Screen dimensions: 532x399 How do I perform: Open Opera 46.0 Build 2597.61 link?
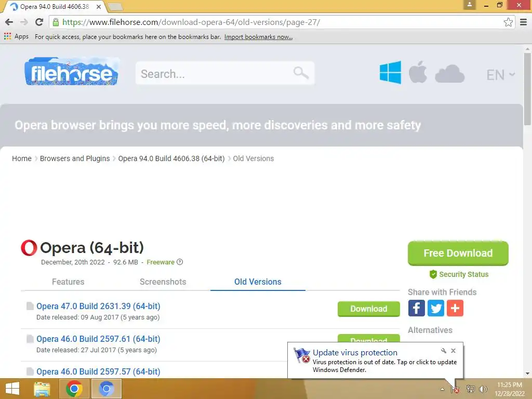click(x=98, y=339)
